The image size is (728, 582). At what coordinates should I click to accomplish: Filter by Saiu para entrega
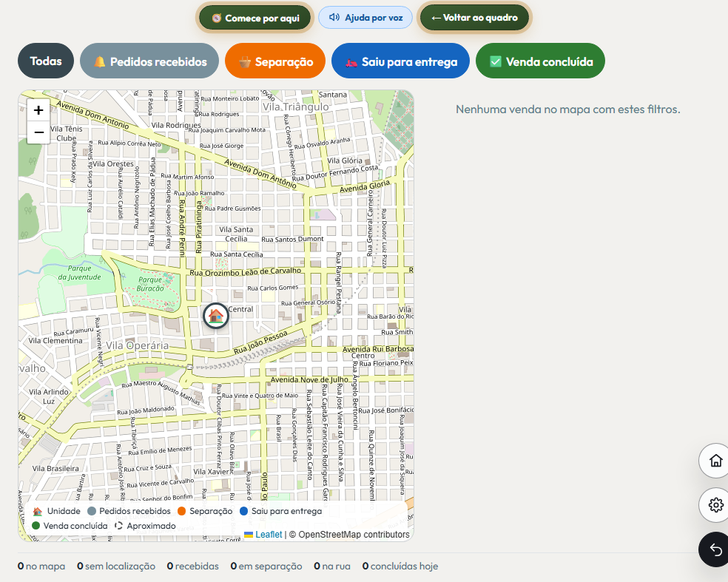coord(401,61)
